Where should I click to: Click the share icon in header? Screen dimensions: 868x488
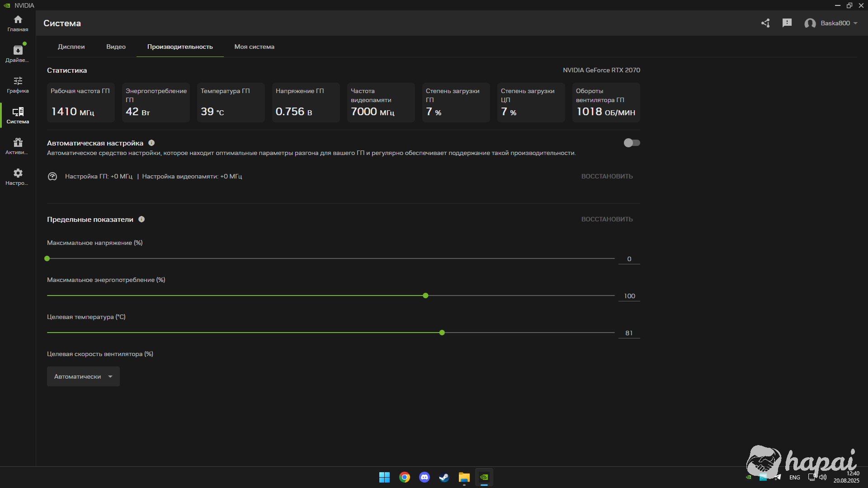765,23
